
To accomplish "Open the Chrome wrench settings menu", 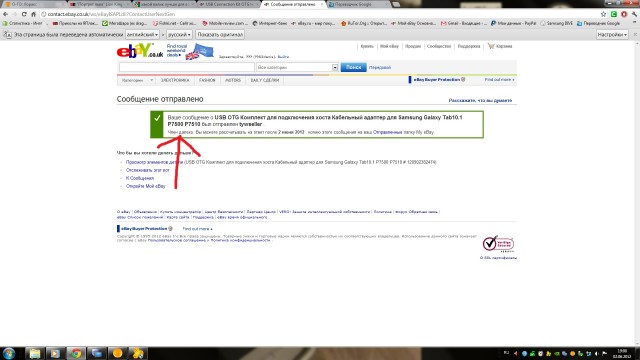I will [x=634, y=14].
